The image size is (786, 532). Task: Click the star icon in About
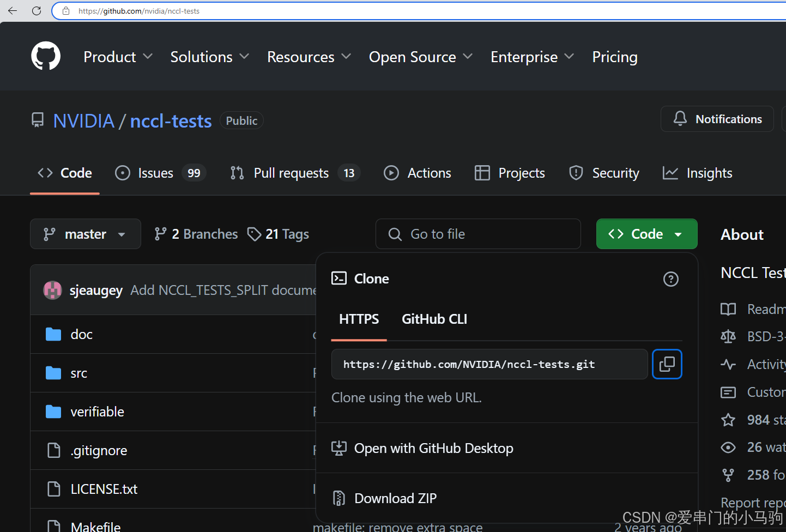click(x=728, y=420)
